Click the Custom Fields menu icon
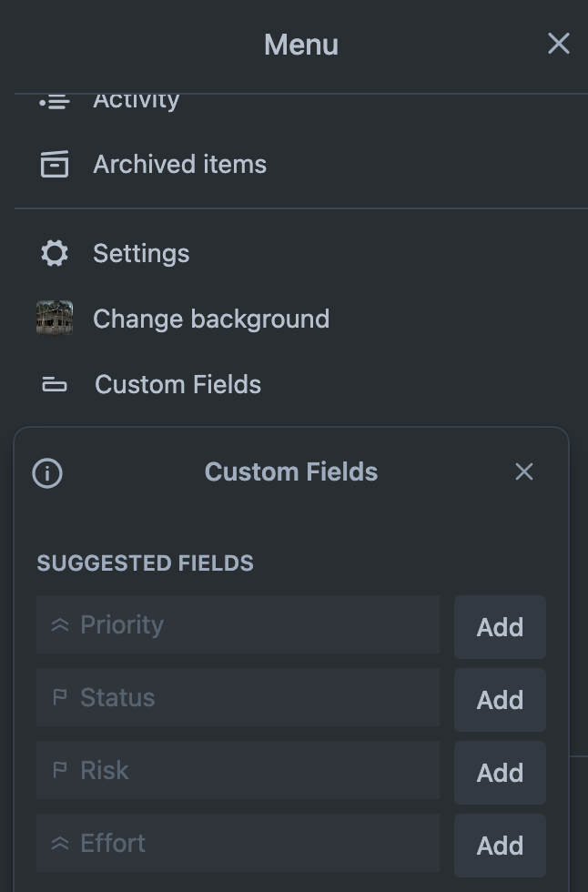This screenshot has width=588, height=892. [x=55, y=385]
